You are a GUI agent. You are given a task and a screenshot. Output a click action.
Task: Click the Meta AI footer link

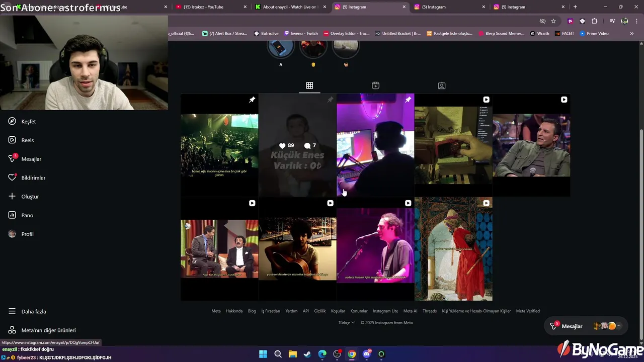point(410,311)
